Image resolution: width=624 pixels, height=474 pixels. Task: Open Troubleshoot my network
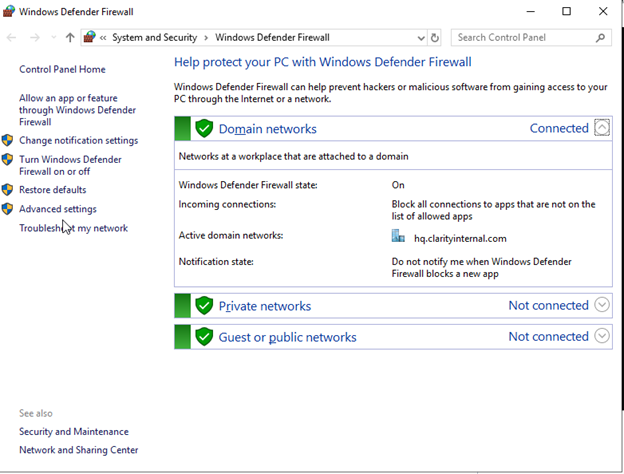click(x=74, y=228)
